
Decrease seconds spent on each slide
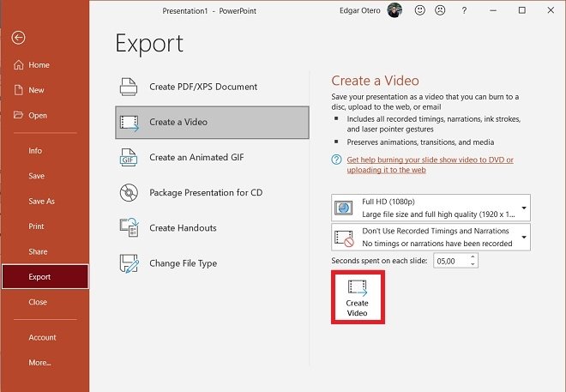click(473, 264)
